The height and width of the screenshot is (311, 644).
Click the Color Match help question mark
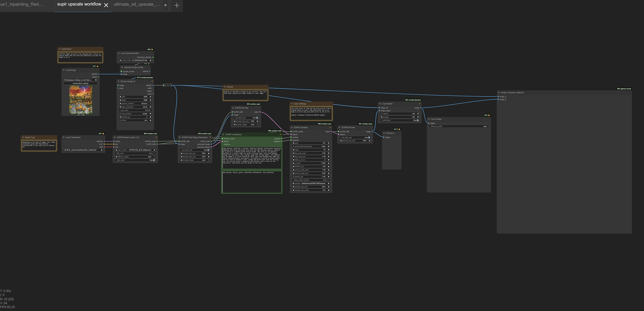(x=419, y=104)
